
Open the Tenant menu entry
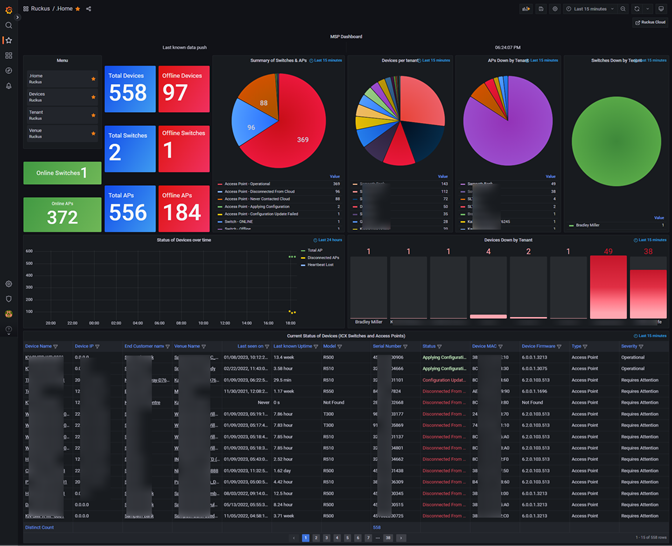[x=62, y=115]
